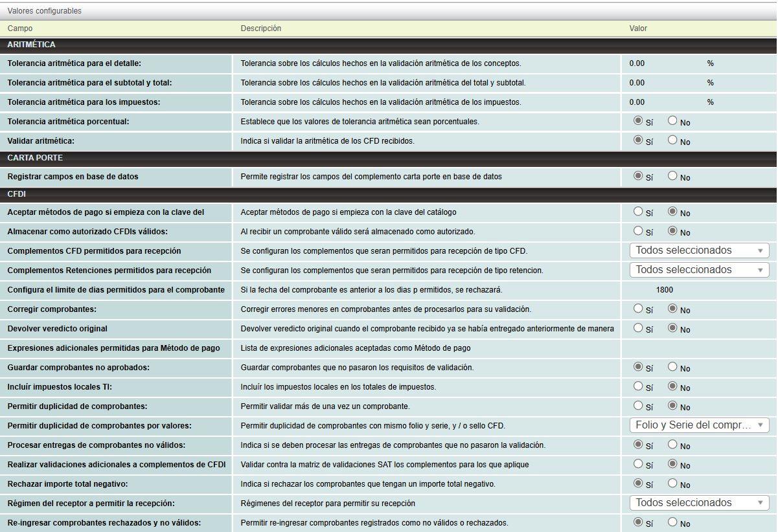Open Complementos CFD permitidos para recepción dropdown
This screenshot has height=532, width=778.
[699, 250]
